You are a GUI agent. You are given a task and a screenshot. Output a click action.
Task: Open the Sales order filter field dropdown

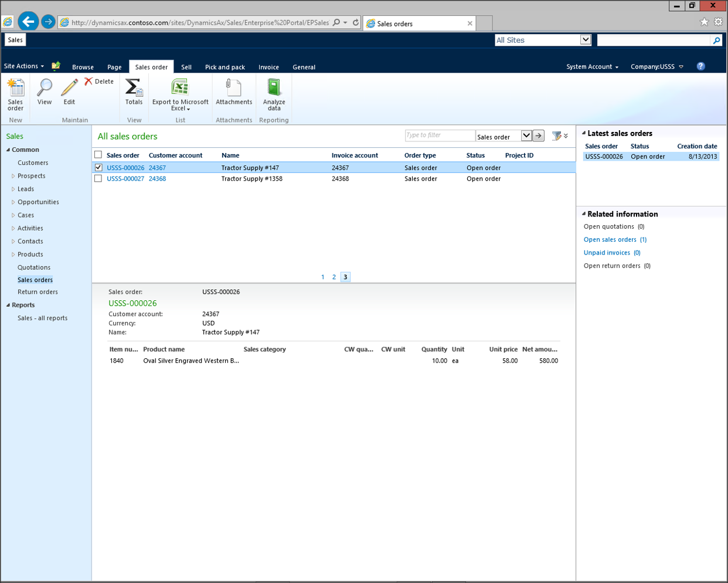tap(526, 136)
